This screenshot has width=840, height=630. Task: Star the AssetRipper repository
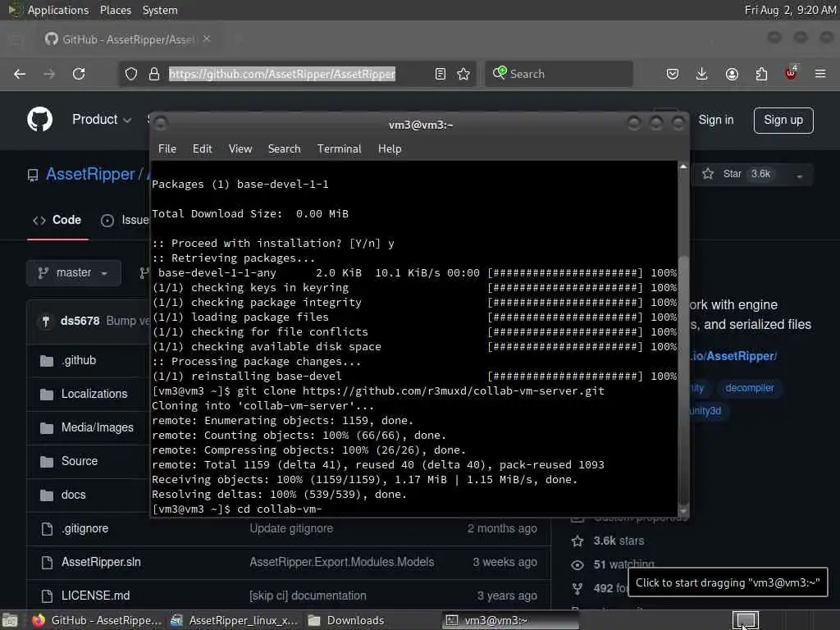coord(740,174)
